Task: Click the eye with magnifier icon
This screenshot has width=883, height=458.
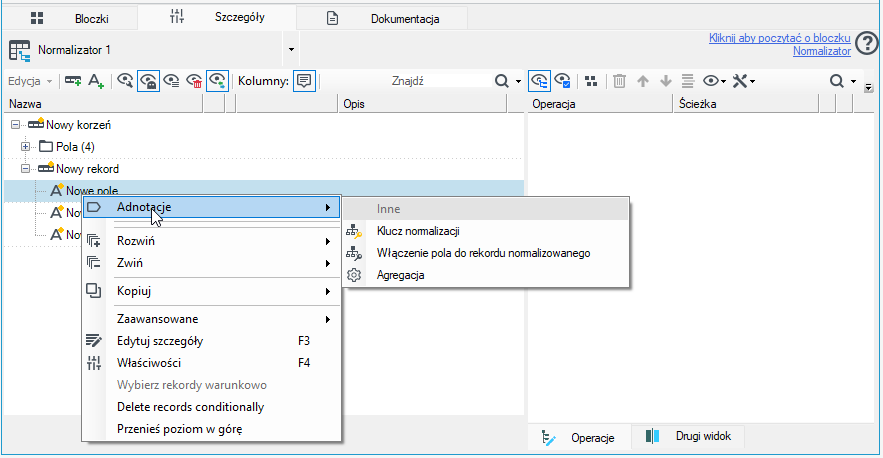Action: point(125,81)
